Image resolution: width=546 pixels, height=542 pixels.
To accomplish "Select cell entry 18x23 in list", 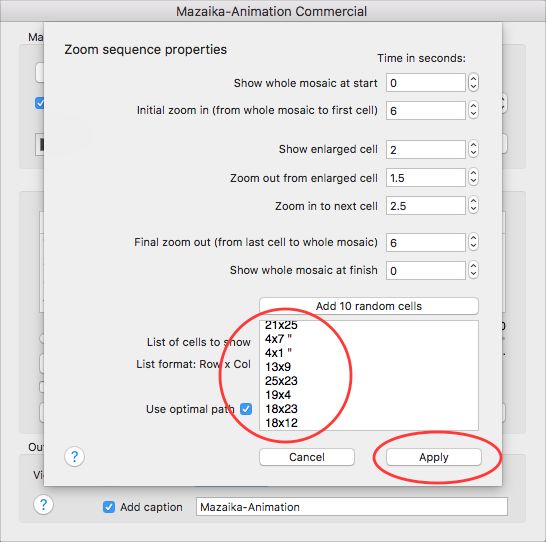I will [281, 409].
